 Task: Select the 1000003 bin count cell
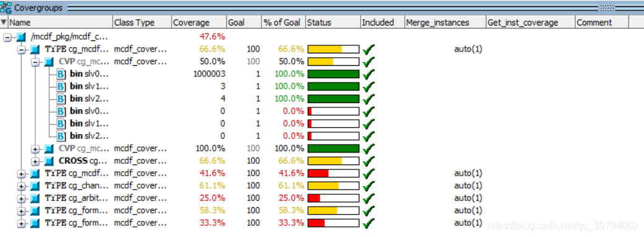[x=209, y=74]
